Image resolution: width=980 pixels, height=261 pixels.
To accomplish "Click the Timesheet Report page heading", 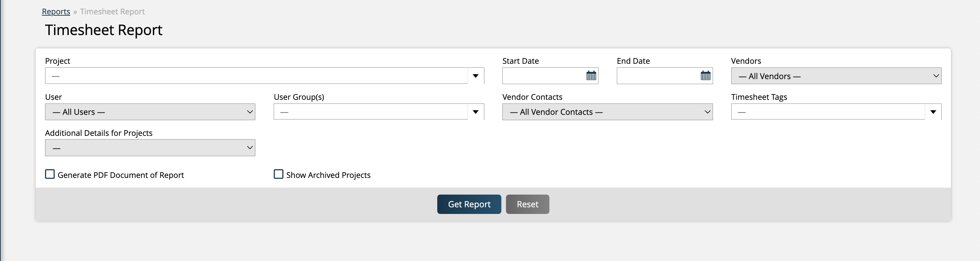I will click(103, 30).
